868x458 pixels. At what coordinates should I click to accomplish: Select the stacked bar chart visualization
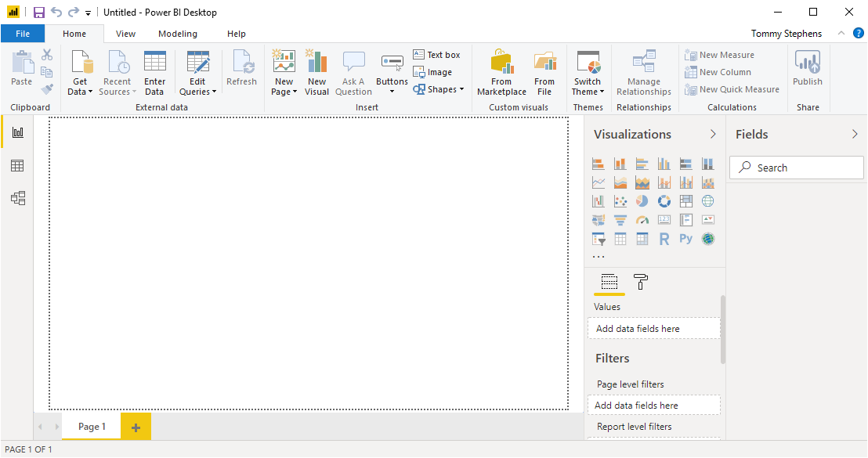(x=599, y=164)
